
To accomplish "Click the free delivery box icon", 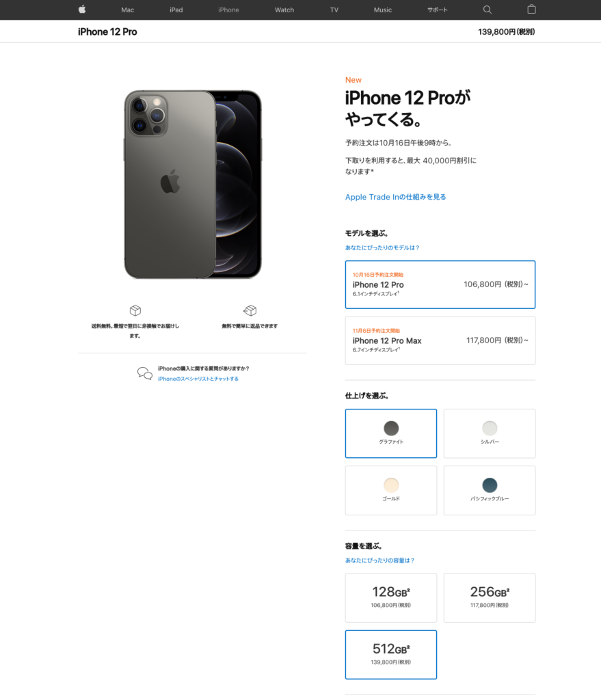I will pyautogui.click(x=135, y=310).
